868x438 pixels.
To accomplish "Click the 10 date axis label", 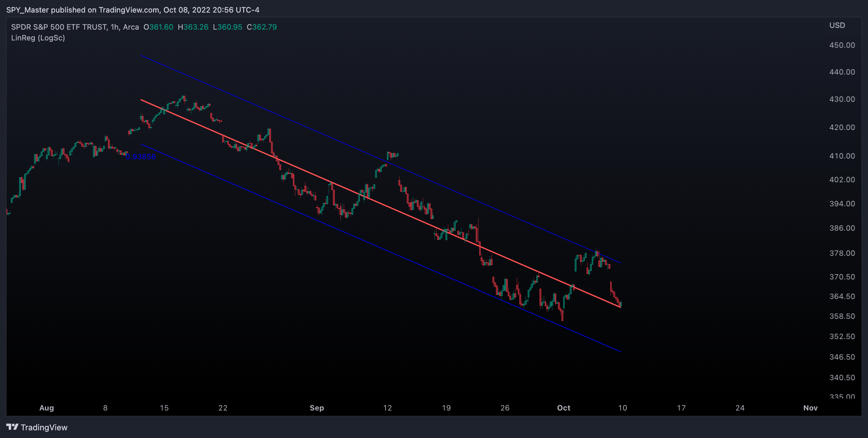I will (622, 408).
